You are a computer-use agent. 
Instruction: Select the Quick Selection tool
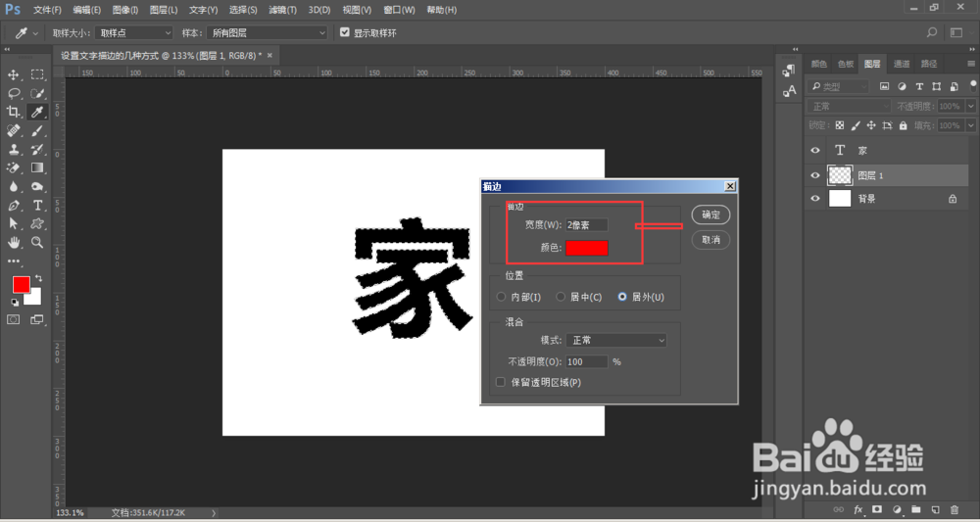pyautogui.click(x=37, y=94)
